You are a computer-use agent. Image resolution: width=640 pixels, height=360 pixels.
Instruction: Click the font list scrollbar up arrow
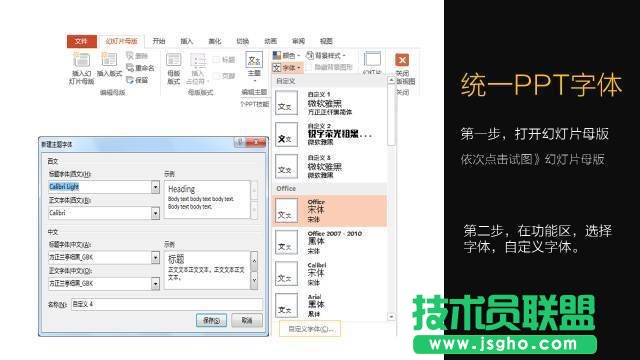coord(391,80)
